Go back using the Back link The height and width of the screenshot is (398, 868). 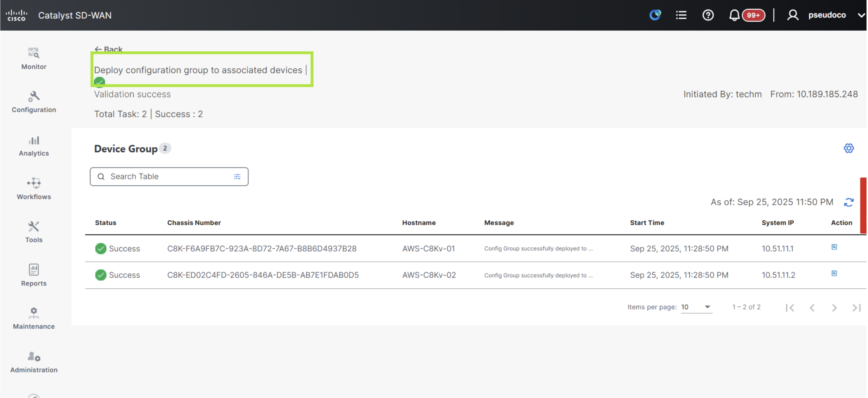point(108,49)
